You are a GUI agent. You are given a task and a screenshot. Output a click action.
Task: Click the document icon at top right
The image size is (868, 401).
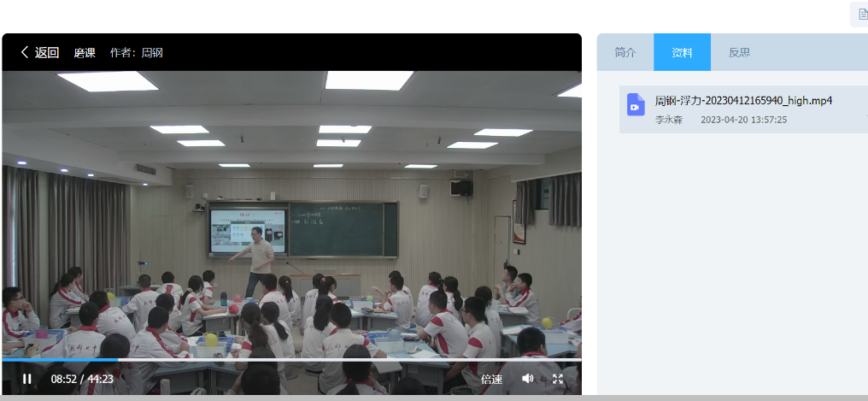tap(863, 14)
